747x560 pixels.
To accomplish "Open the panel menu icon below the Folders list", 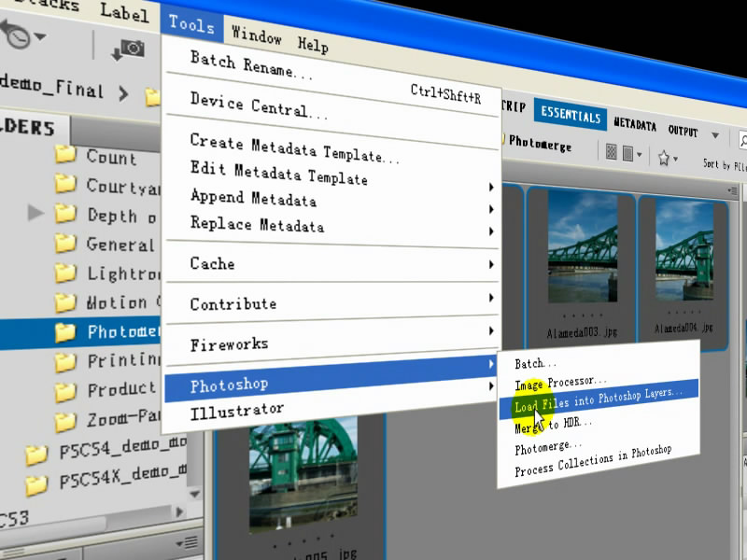I will 187,542.
